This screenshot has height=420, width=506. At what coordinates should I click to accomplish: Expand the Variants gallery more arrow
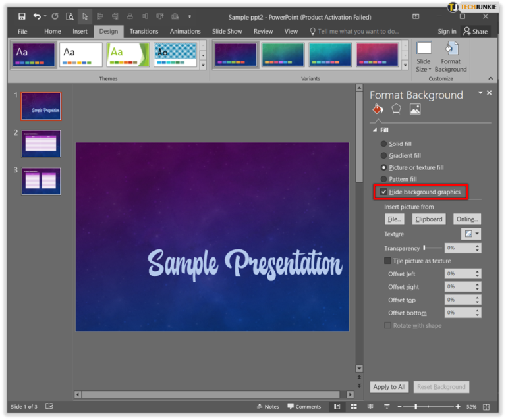coord(405,65)
